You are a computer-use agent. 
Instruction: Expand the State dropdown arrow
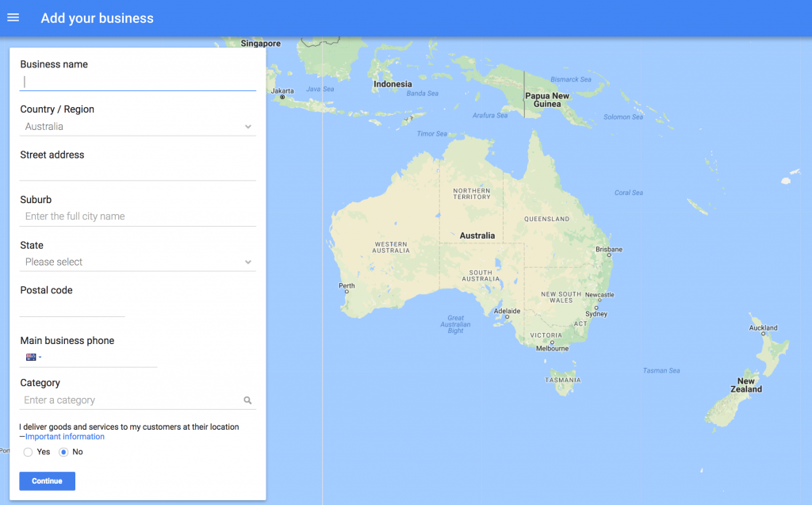tap(248, 262)
